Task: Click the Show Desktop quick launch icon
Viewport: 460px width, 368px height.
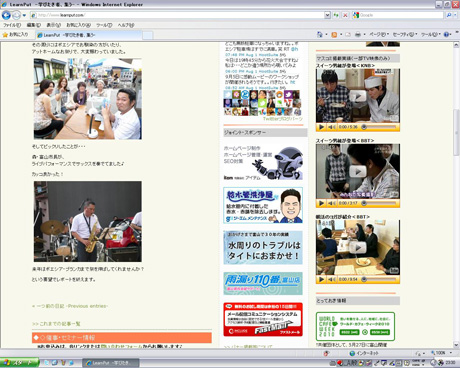Action: click(54, 363)
